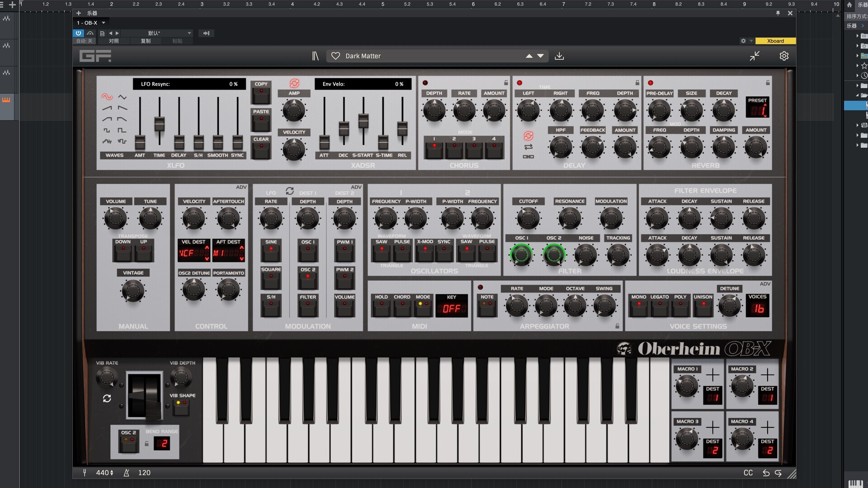The width and height of the screenshot is (868, 488).
Task: Click the red delay time sync icon
Action: tap(528, 136)
